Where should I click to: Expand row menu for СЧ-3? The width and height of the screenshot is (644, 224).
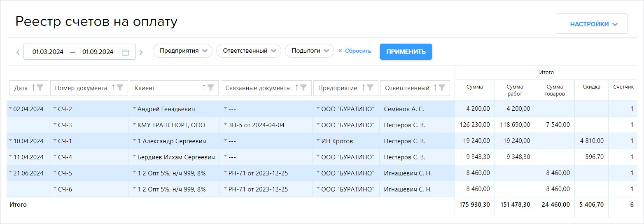(55, 124)
